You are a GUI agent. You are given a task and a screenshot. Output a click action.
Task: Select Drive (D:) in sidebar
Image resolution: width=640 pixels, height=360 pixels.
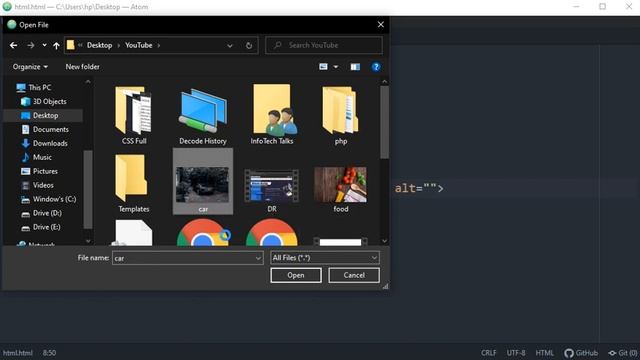click(47, 213)
